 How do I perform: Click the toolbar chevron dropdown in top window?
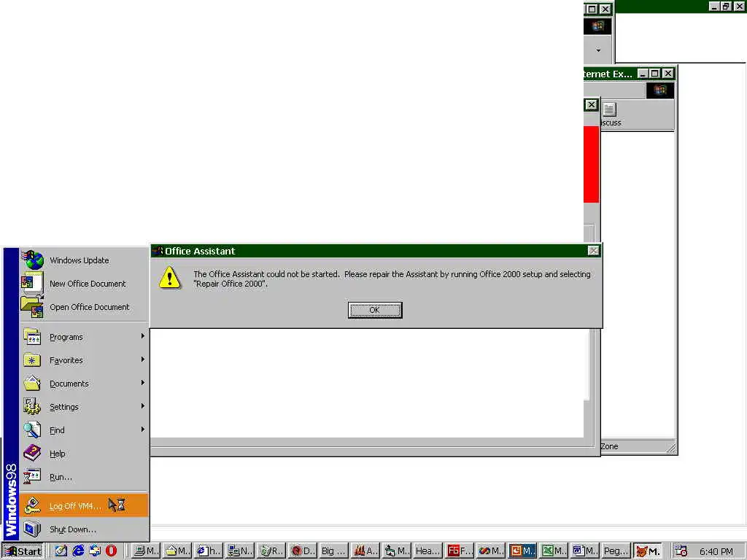tap(598, 50)
